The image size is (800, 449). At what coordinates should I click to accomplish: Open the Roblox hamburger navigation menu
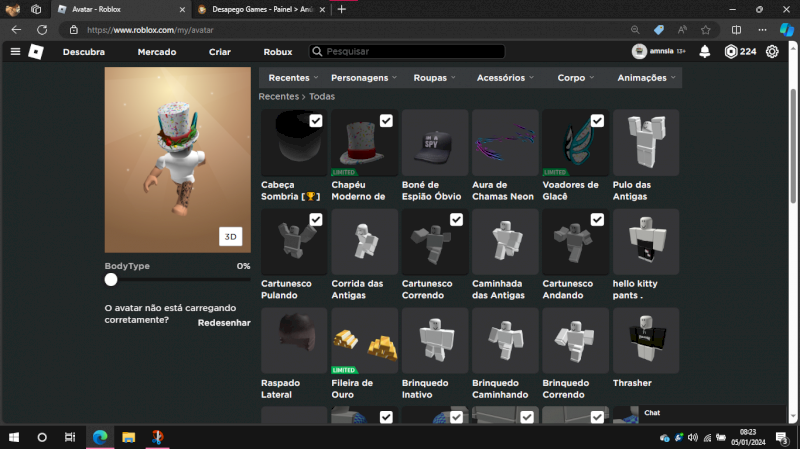point(14,51)
